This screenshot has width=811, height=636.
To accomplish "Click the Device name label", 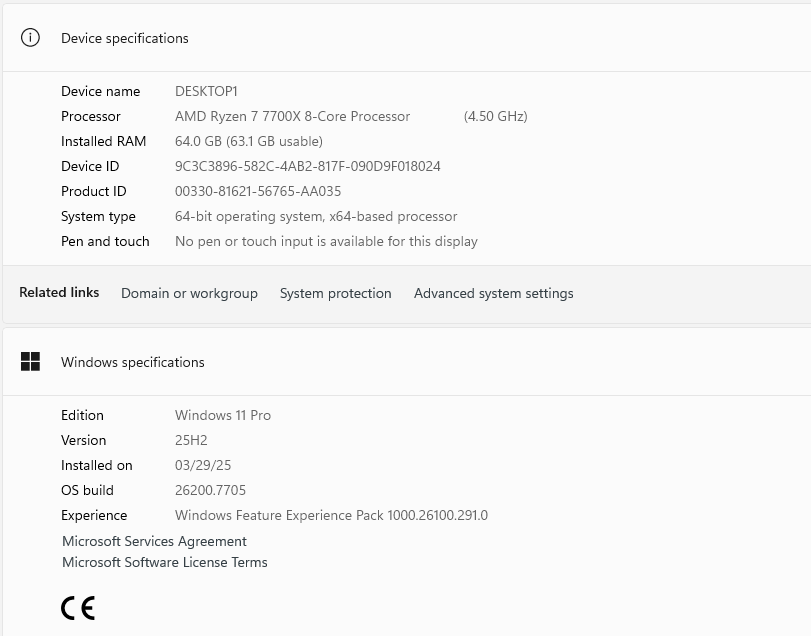I will tap(100, 91).
